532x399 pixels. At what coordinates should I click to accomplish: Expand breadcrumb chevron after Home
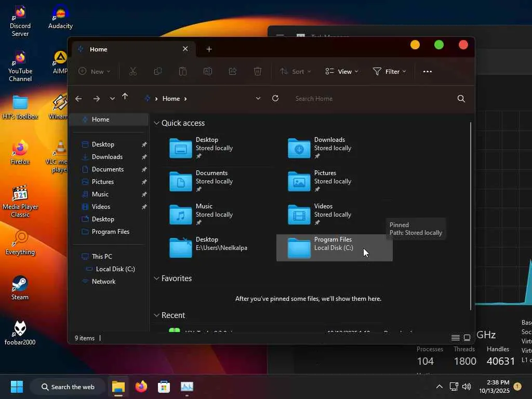[185, 99]
